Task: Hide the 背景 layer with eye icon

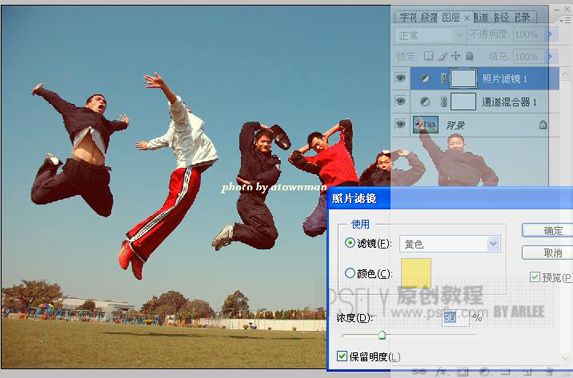Action: pos(401,125)
